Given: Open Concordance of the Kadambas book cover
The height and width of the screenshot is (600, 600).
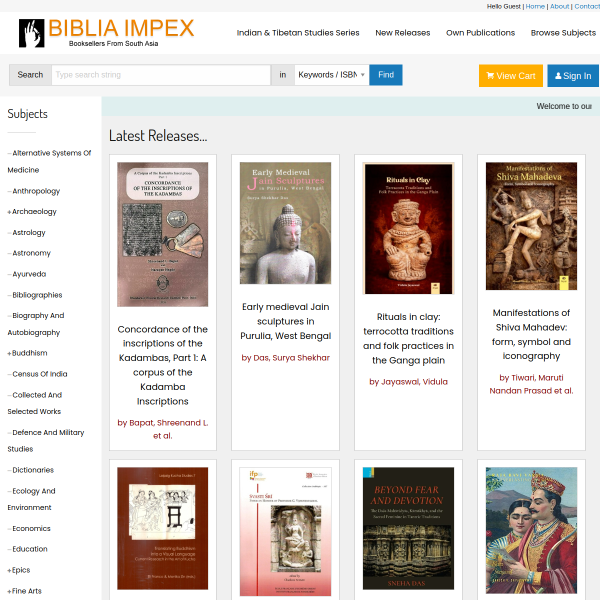Looking at the screenshot, I should [x=163, y=234].
